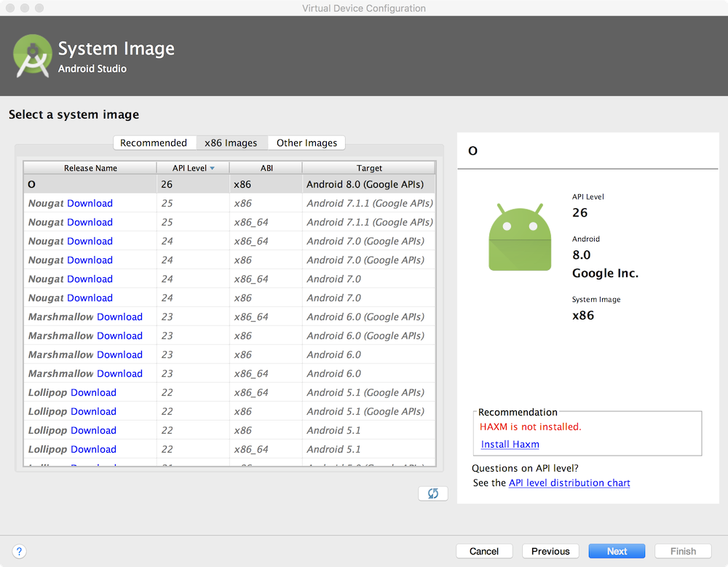Viewport: 728px width, 567px height.
Task: Click the Next button
Action: coord(617,551)
